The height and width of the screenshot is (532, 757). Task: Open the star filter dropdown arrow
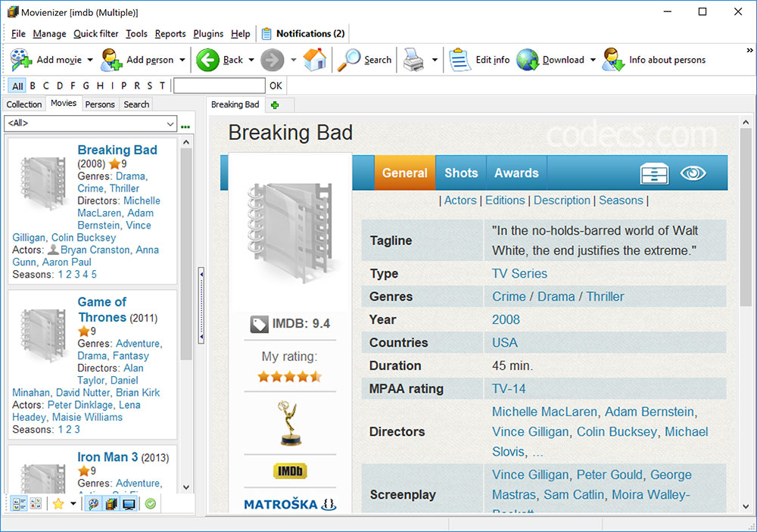pos(73,504)
